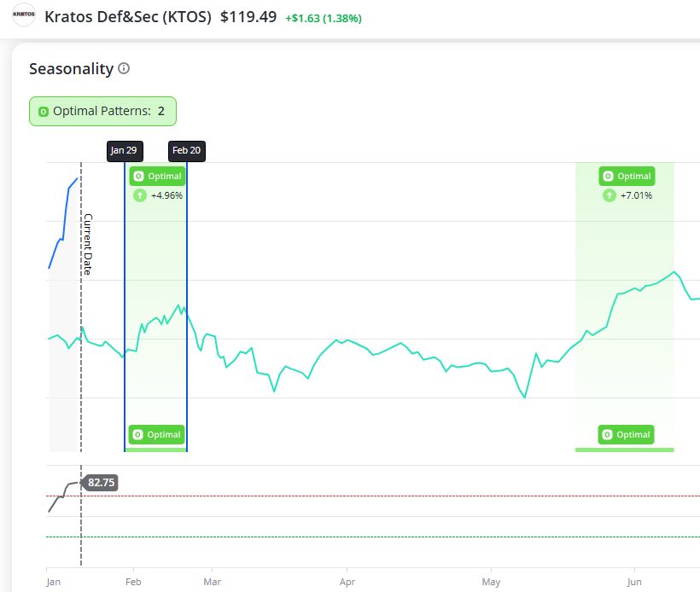Click the Apr label on the time axis
The image size is (700, 592).
(x=347, y=582)
